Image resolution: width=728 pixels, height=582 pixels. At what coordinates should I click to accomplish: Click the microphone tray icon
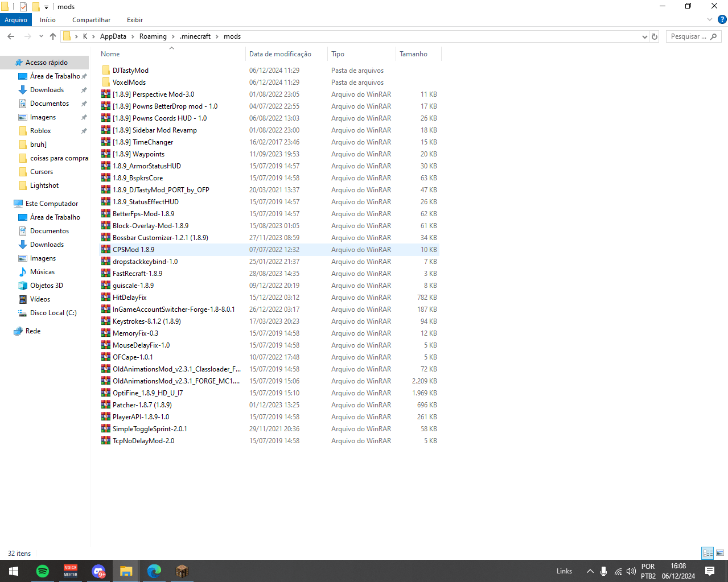click(603, 571)
